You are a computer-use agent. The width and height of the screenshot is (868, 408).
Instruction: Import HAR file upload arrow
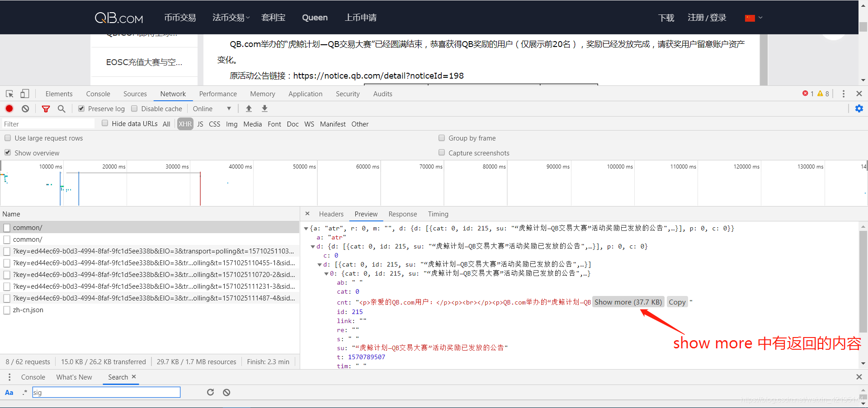click(x=249, y=108)
